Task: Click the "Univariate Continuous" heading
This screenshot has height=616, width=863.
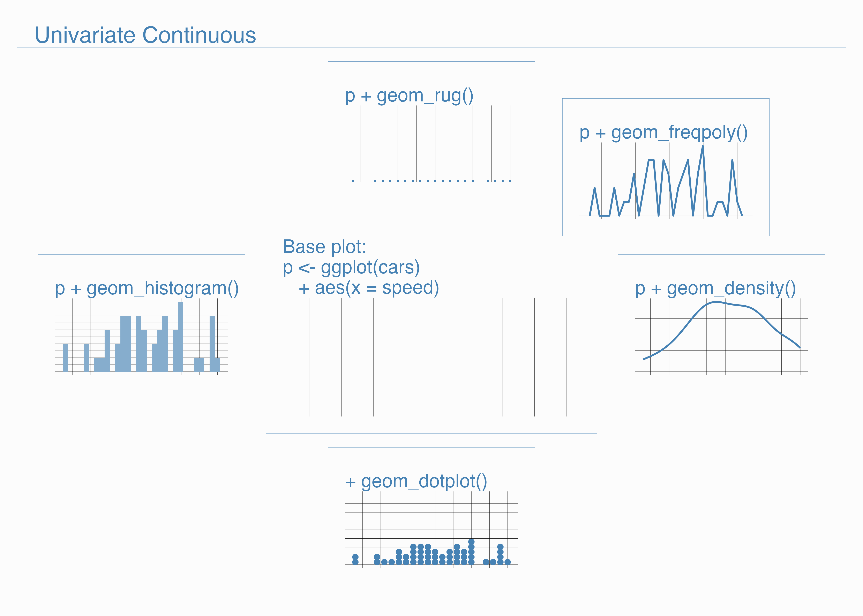Action: tap(145, 35)
